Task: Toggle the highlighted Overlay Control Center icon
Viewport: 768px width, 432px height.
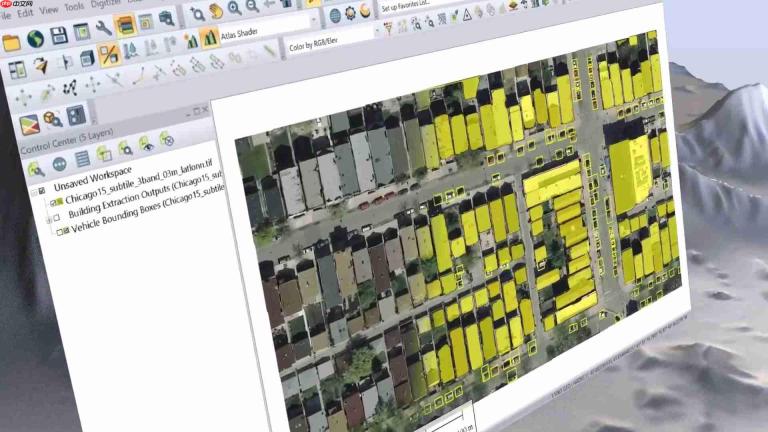Action: [x=125, y=25]
